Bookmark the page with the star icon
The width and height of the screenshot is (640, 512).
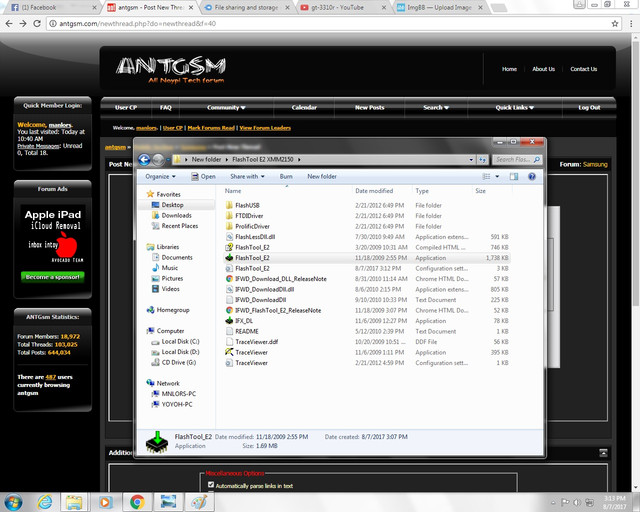point(615,24)
